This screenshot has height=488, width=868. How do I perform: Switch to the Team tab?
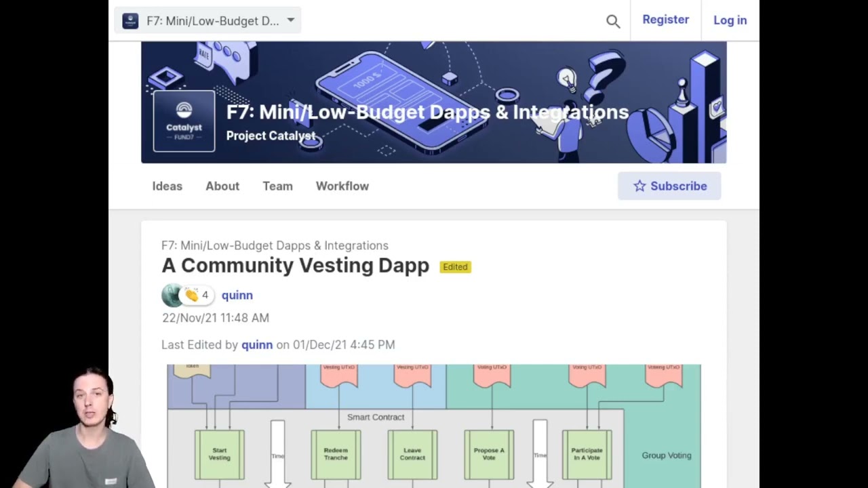(x=277, y=186)
